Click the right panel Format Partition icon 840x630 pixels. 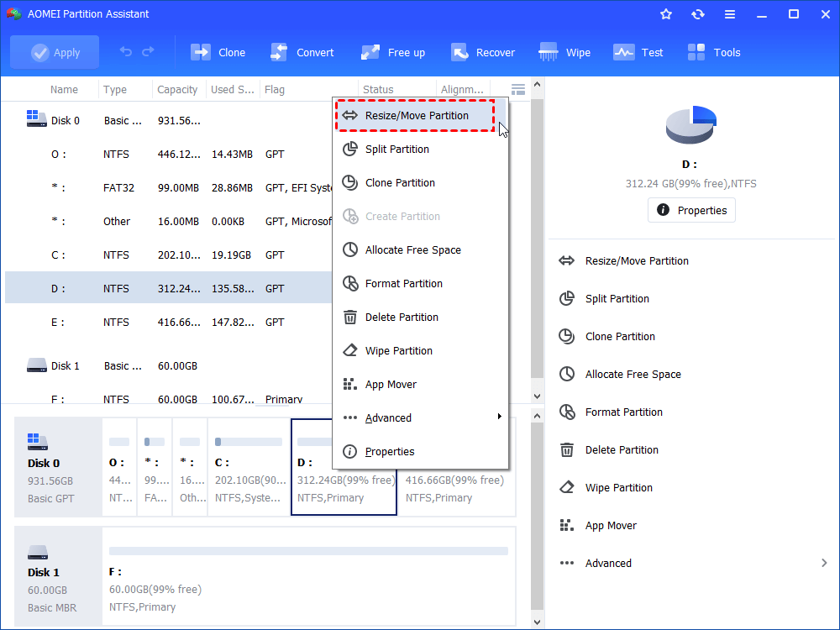(567, 412)
